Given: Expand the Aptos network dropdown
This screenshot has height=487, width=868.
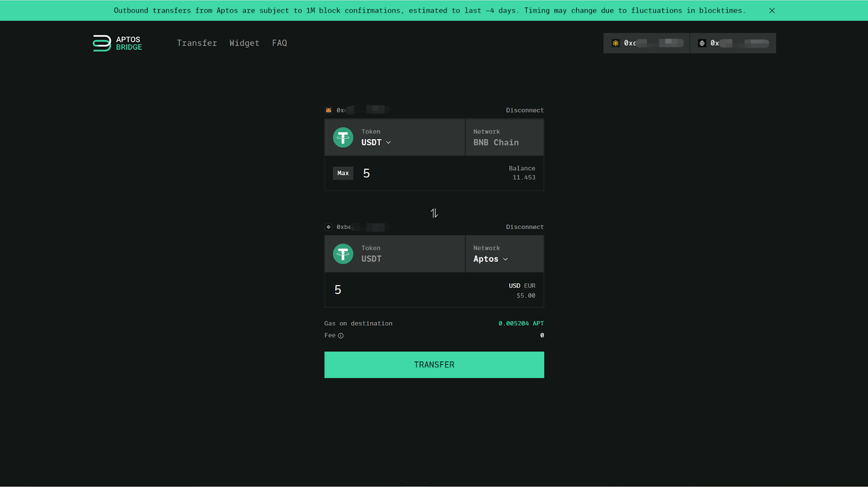Looking at the screenshot, I should click(x=490, y=259).
